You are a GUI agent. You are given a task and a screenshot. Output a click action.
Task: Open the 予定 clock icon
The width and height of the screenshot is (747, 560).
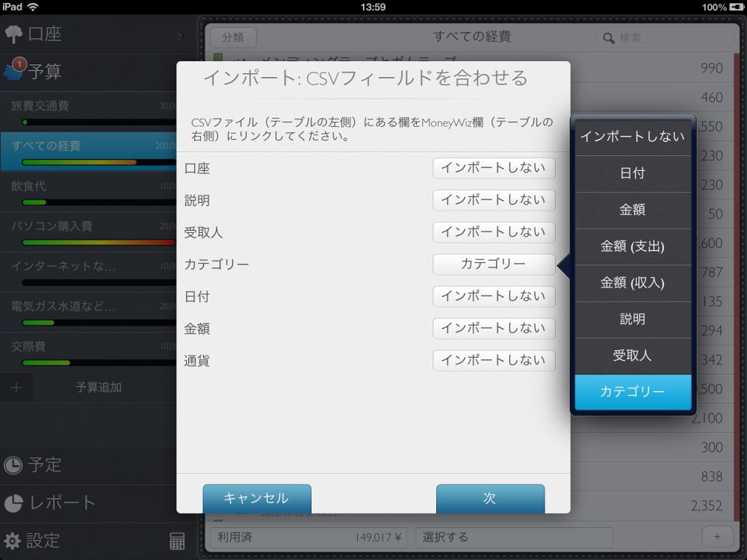coord(13,465)
